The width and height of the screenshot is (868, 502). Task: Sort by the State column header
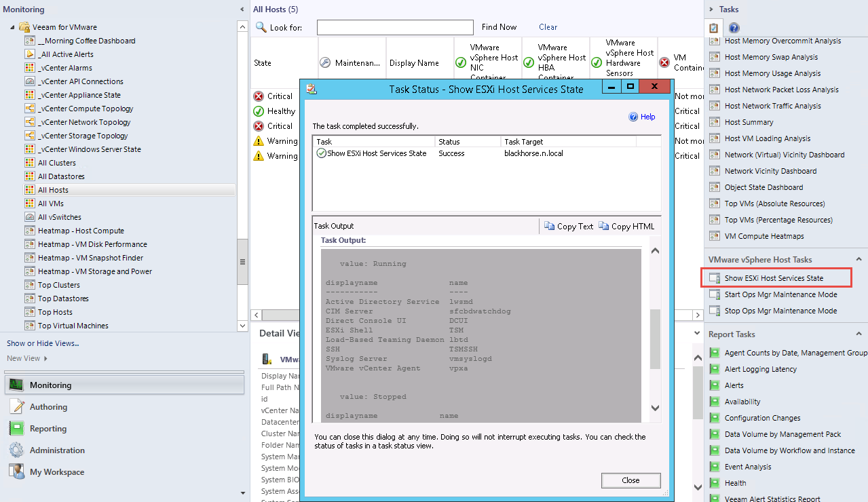(x=284, y=63)
